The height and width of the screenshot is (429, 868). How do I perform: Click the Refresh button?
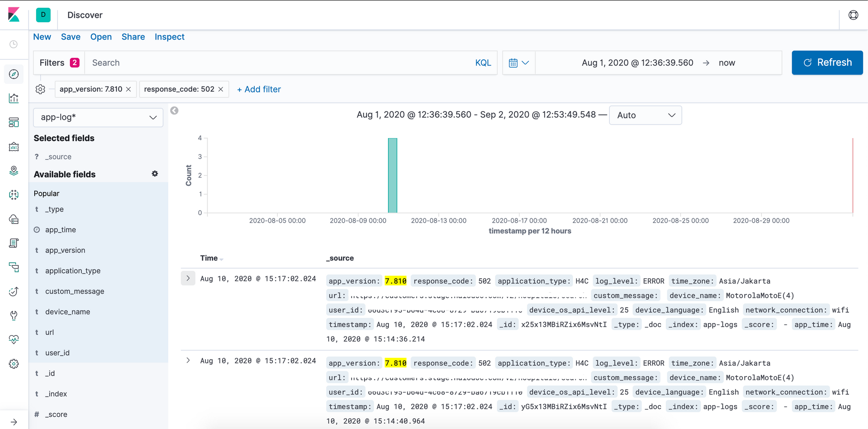827,63
